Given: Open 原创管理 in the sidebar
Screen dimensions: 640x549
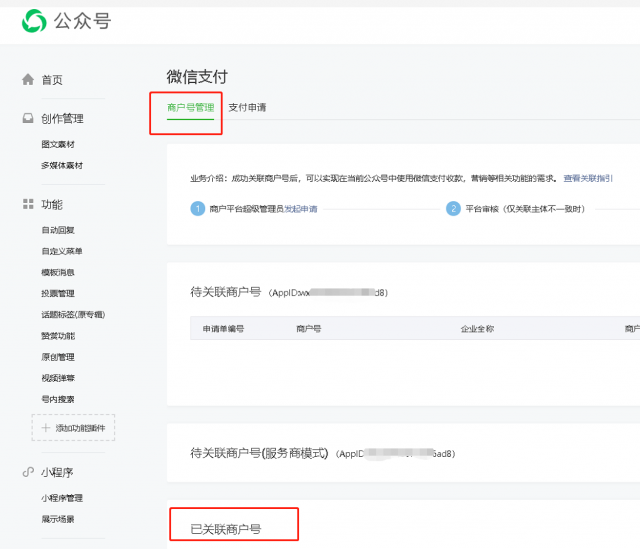Looking at the screenshot, I should [58, 357].
